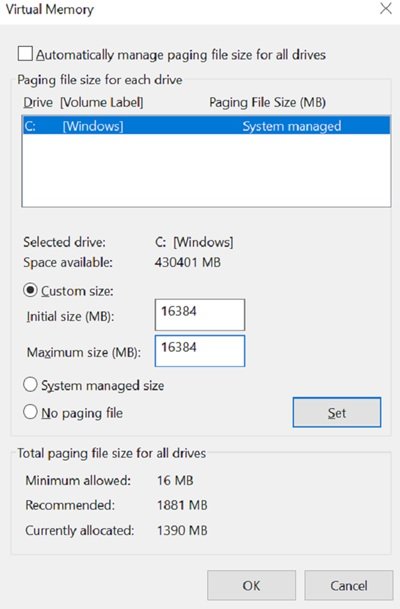
Task: Click the Custom size label text
Action: click(77, 291)
